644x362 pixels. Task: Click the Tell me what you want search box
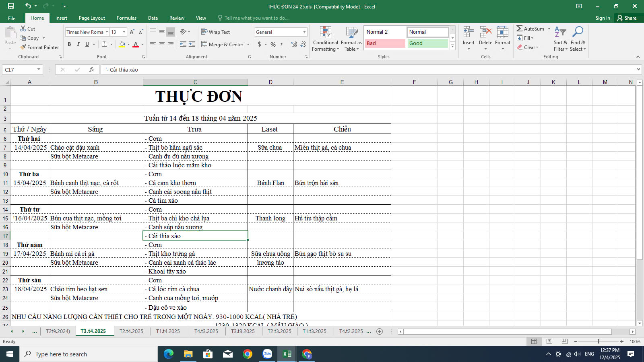click(254, 18)
